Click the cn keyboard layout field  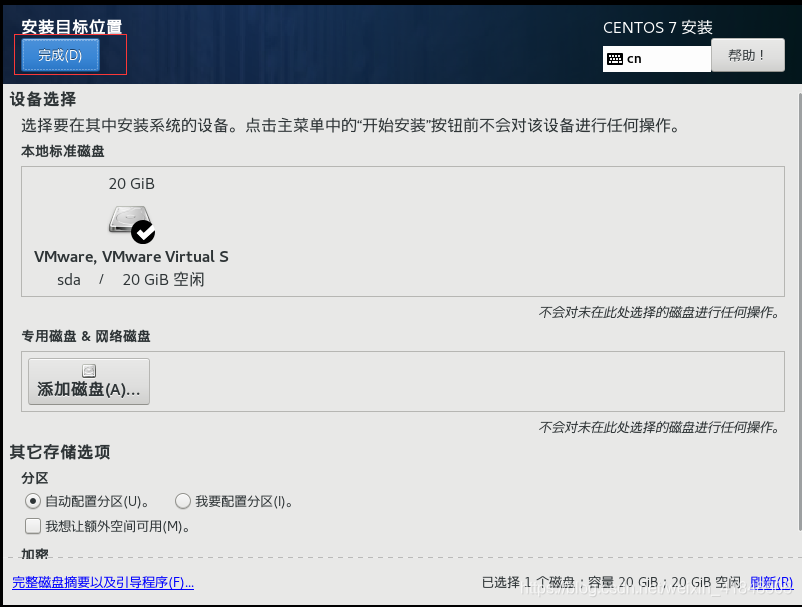[657, 59]
